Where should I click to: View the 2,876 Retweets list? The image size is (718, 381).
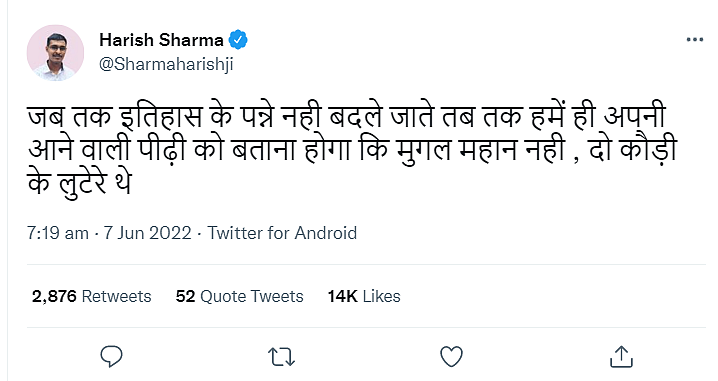[x=92, y=296]
